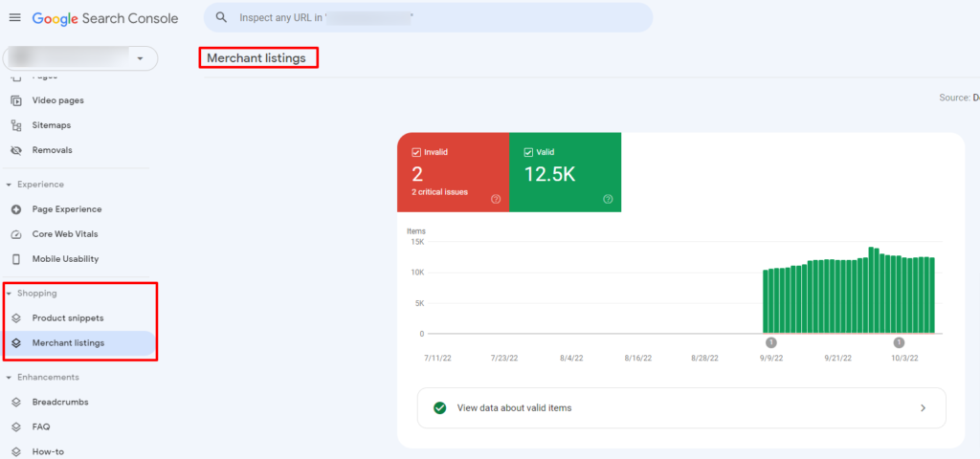Viewport: 980px width, 459px height.
Task: Click the 10K axis label
Action: [x=417, y=273]
